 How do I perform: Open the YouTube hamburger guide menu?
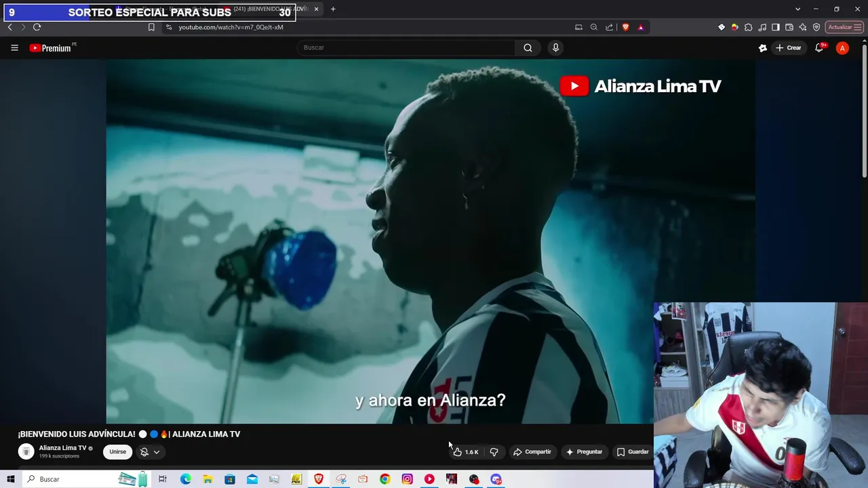(14, 47)
